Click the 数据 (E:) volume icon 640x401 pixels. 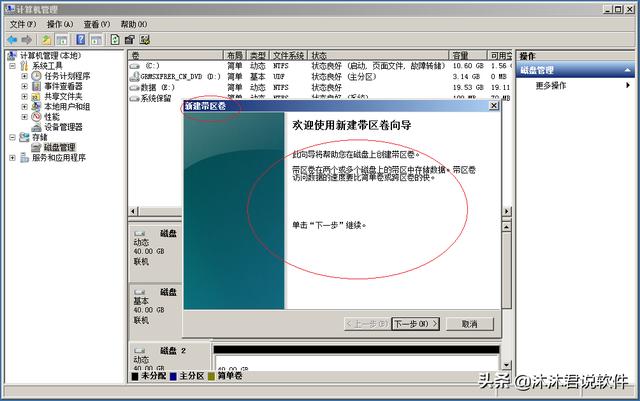(x=135, y=87)
